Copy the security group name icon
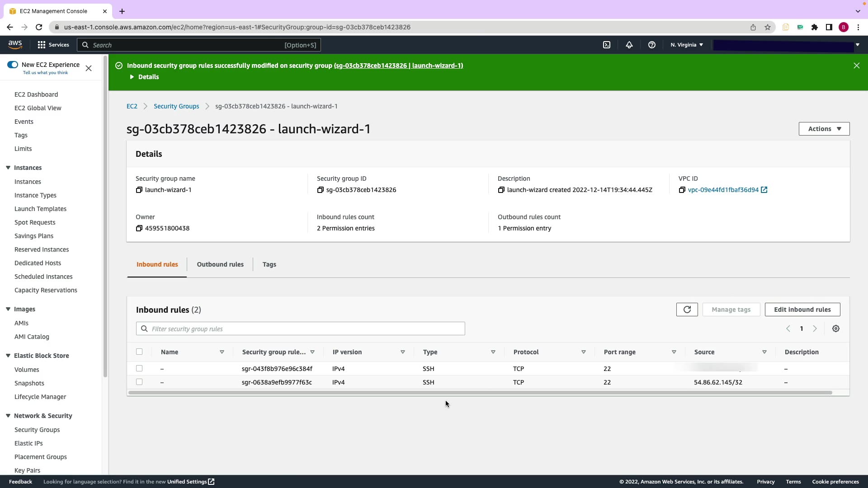Screen dimensions: 868x488 [139, 190]
